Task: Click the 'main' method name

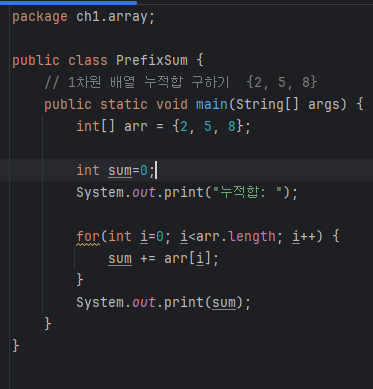Action: [212, 104]
